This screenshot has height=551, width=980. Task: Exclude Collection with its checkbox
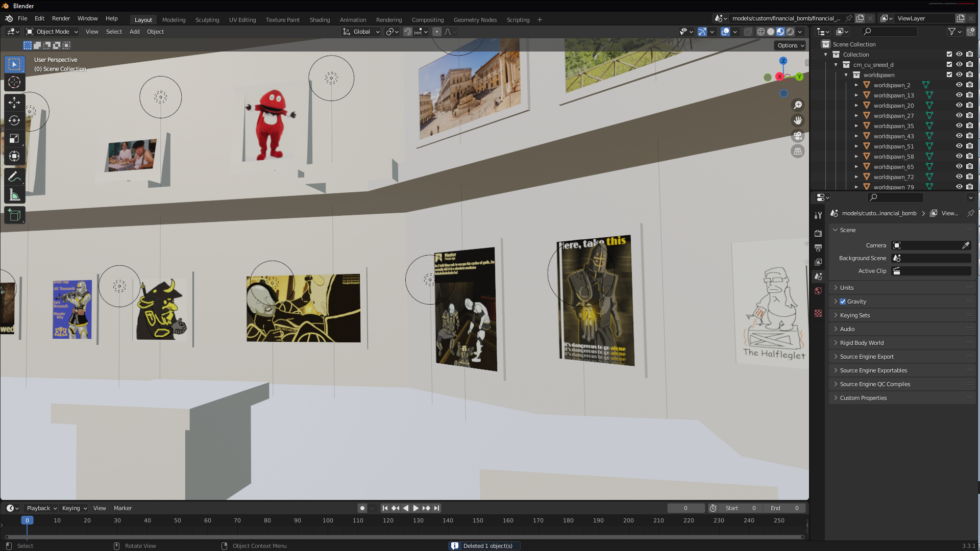tap(949, 54)
